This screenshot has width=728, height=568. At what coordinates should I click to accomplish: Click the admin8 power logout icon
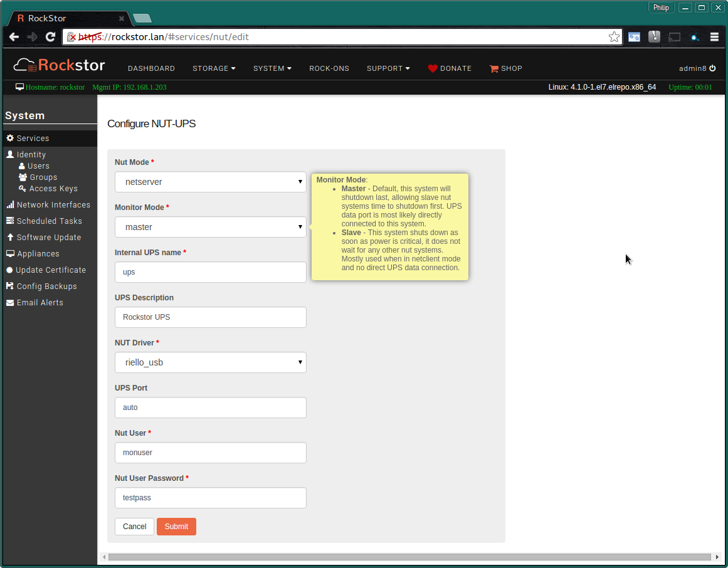pos(712,68)
